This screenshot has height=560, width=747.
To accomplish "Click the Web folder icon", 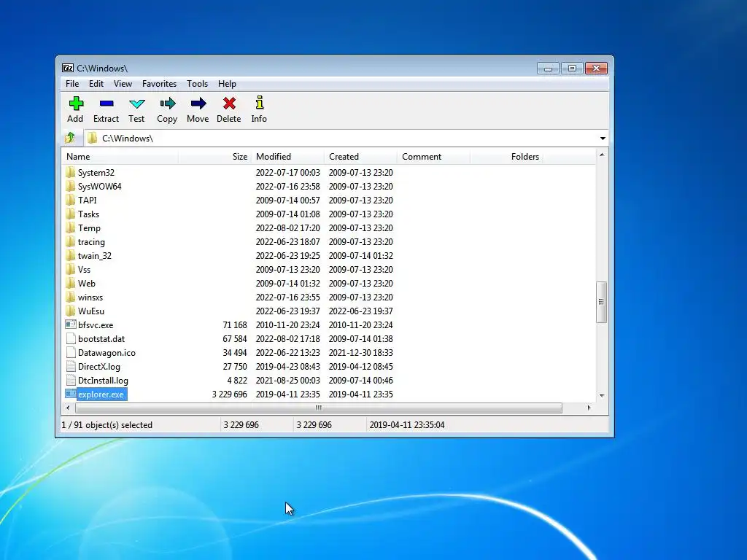I will click(71, 283).
